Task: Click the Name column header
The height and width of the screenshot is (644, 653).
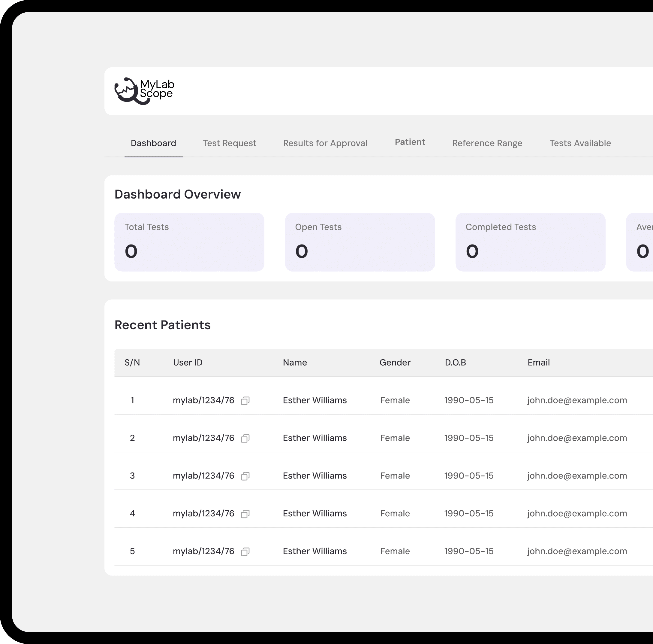Action: click(295, 362)
